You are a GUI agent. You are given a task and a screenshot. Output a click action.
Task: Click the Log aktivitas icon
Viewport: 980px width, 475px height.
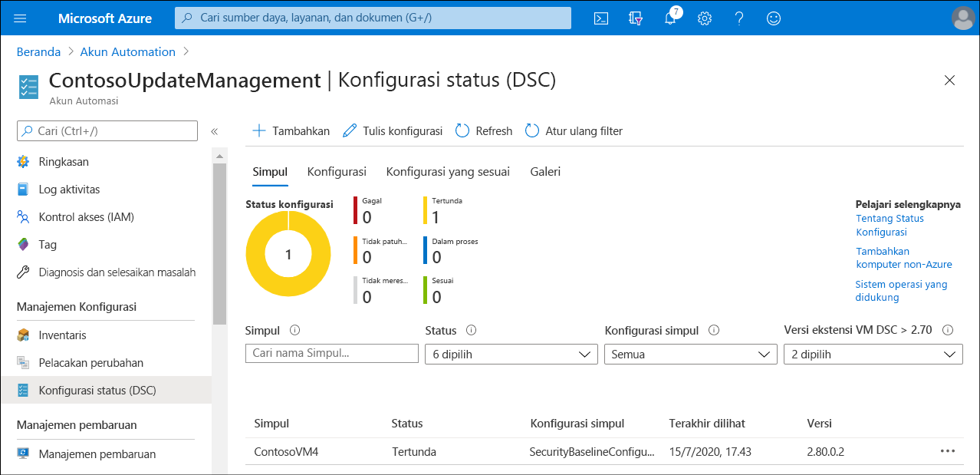point(24,190)
